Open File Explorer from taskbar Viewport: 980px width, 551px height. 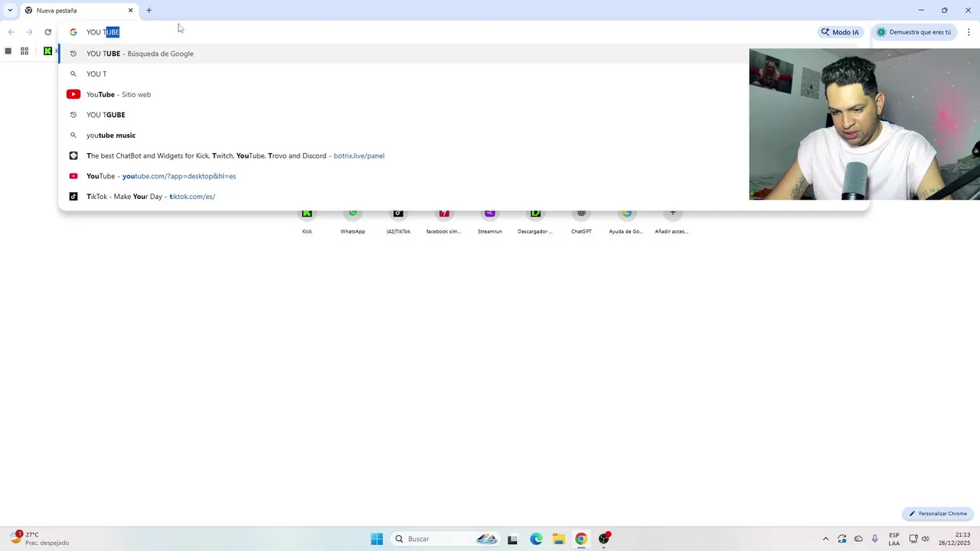point(559,539)
